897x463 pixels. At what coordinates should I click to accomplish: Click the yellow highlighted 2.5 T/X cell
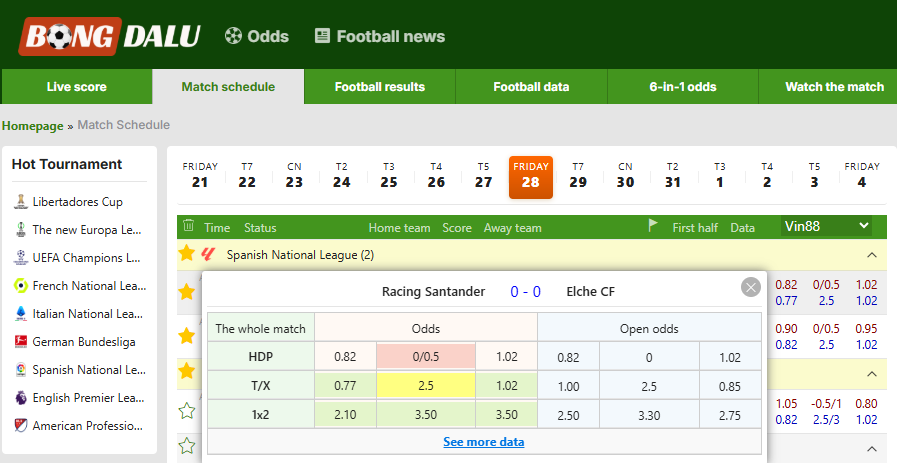coord(426,386)
